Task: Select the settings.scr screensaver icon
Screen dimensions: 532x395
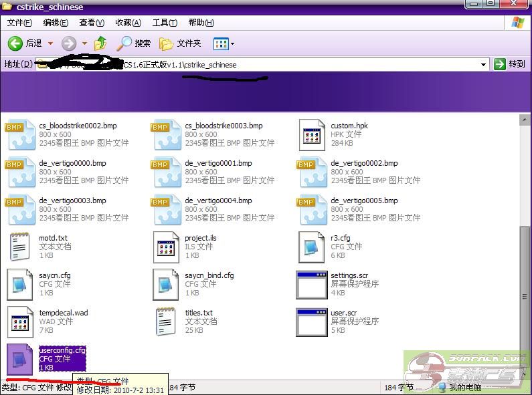Action: 311,284
